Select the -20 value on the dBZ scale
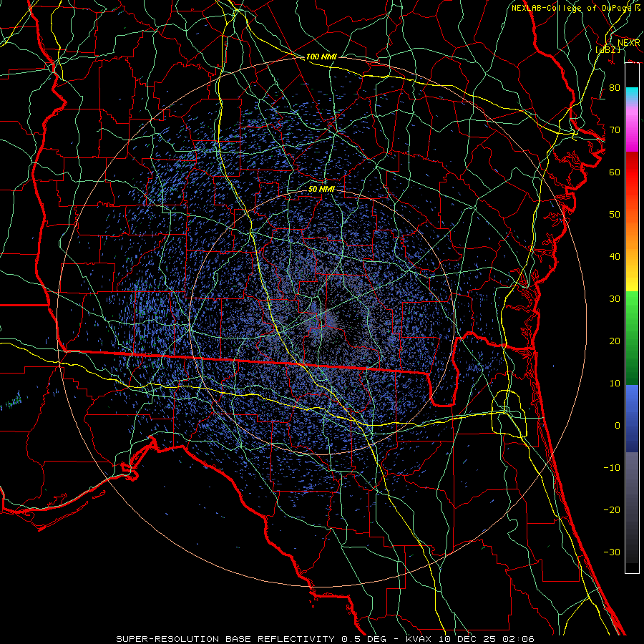 [612, 510]
